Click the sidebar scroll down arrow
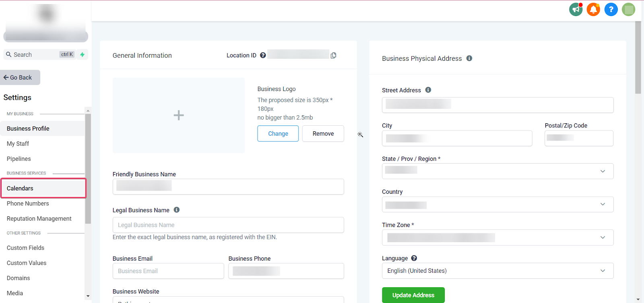Viewport: 644px width, 303px height. coord(88,296)
